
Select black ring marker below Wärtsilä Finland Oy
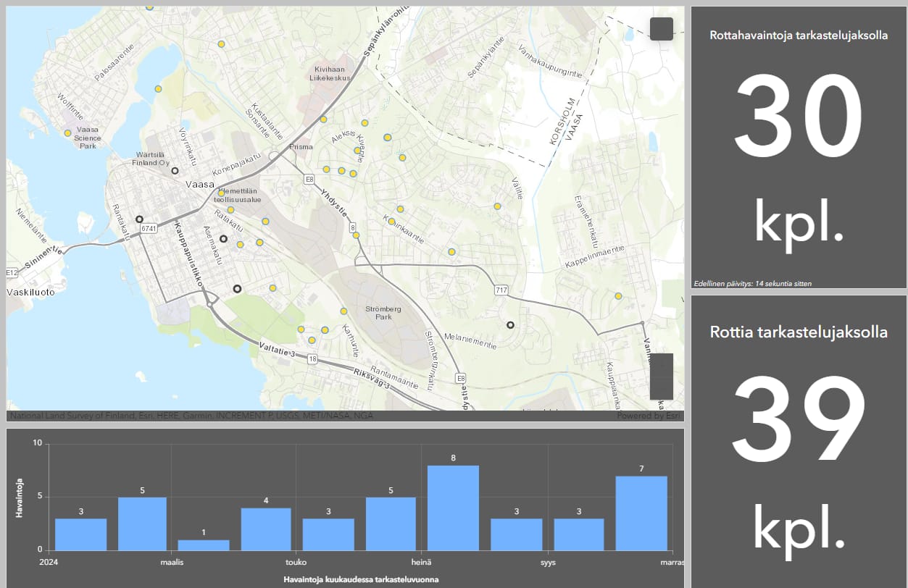coord(175,171)
